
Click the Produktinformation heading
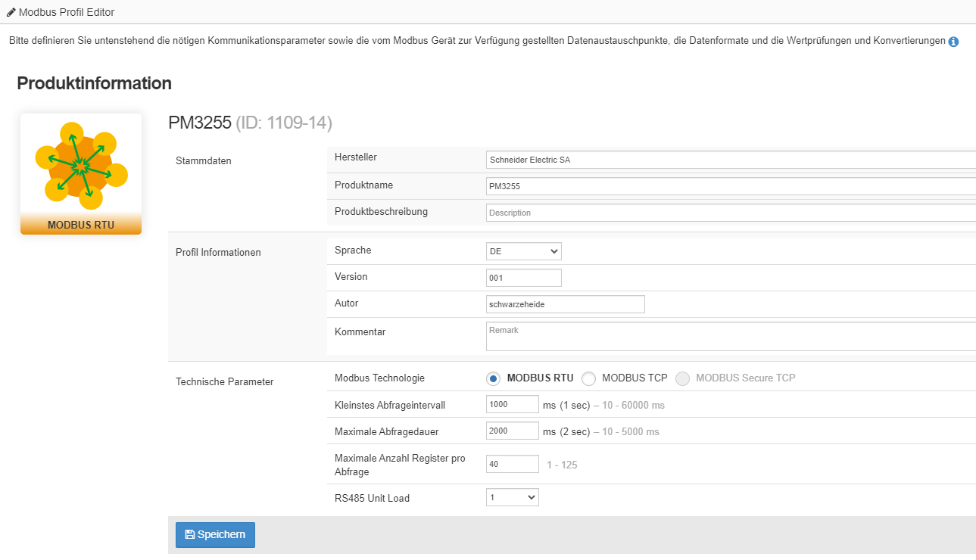click(95, 83)
